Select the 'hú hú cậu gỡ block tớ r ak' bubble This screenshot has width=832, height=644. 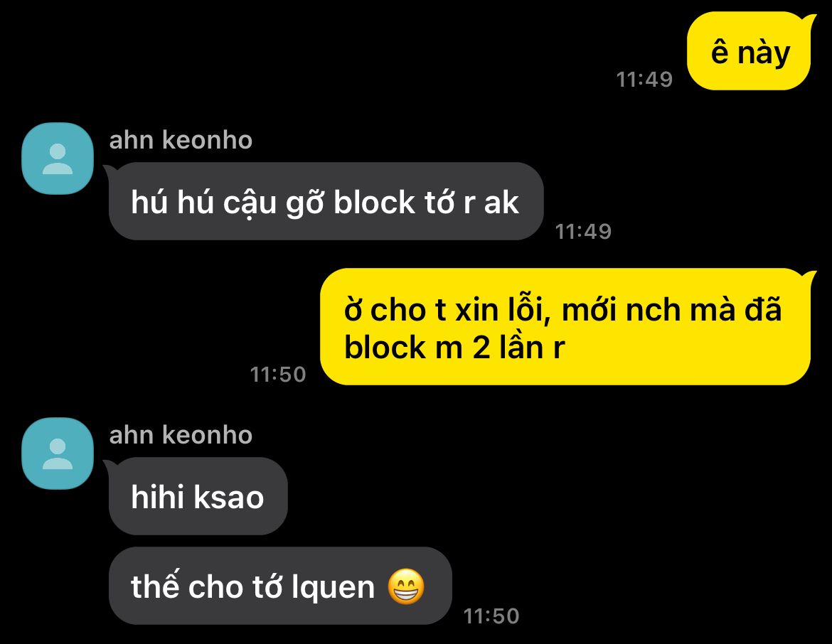[x=325, y=202]
